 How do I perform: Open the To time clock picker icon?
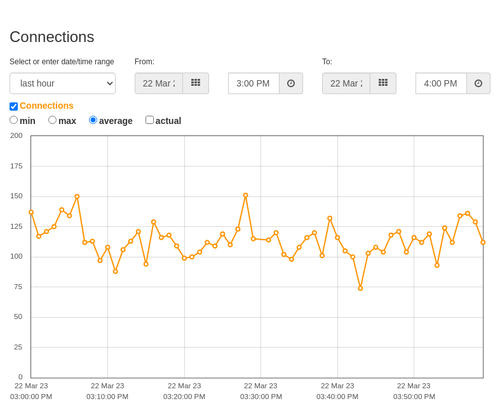pos(478,83)
